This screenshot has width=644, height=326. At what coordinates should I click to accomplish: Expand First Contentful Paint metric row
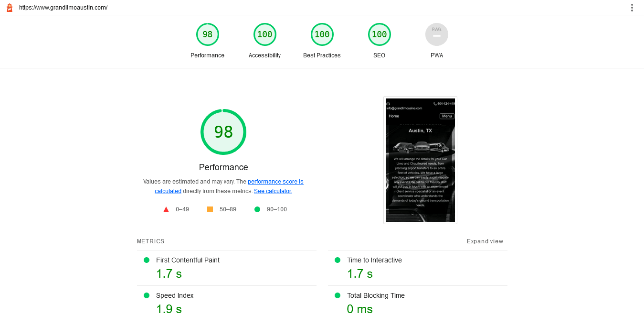coord(227,268)
